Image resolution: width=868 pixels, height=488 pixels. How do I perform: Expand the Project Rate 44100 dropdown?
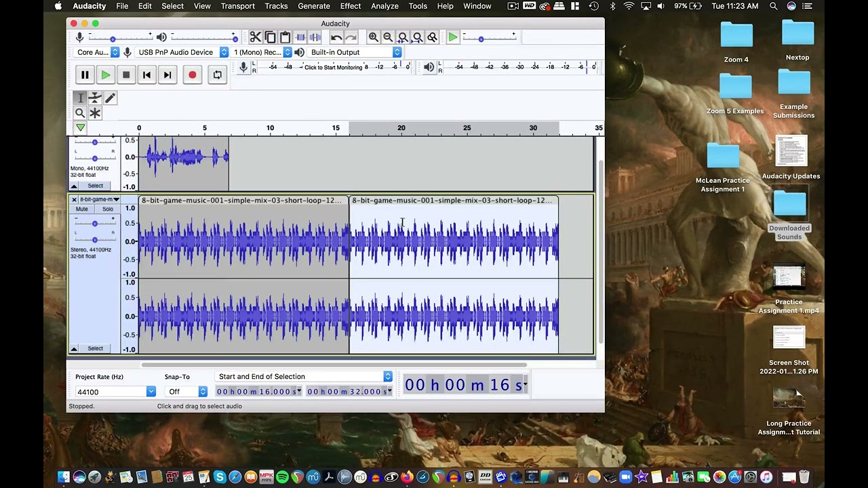[151, 392]
